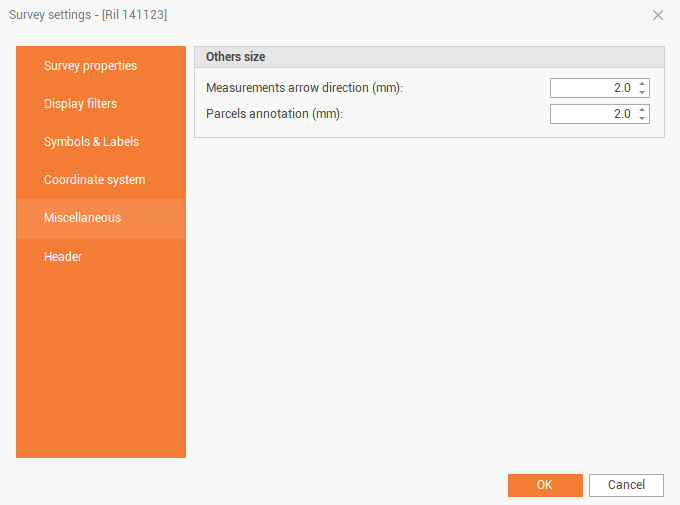This screenshot has height=505, width=680.
Task: Click the Others size group header
Action: pyautogui.click(x=236, y=57)
